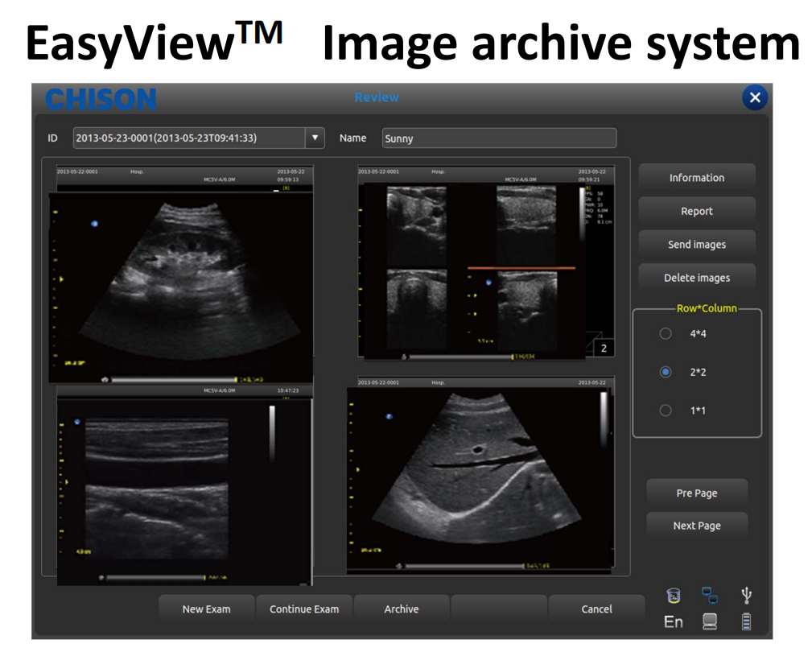This screenshot has width=812, height=652.
Task: Click the USB status icon
Action: (x=746, y=596)
